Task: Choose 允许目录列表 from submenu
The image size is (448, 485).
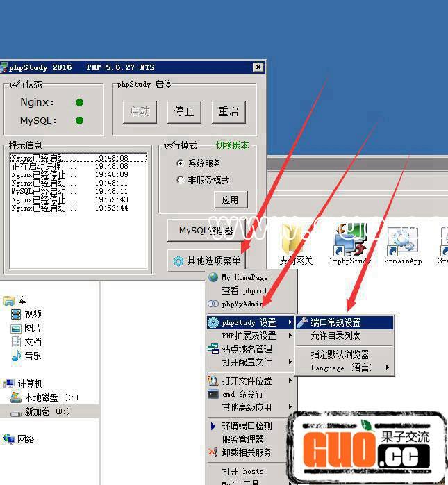Action: click(x=345, y=336)
